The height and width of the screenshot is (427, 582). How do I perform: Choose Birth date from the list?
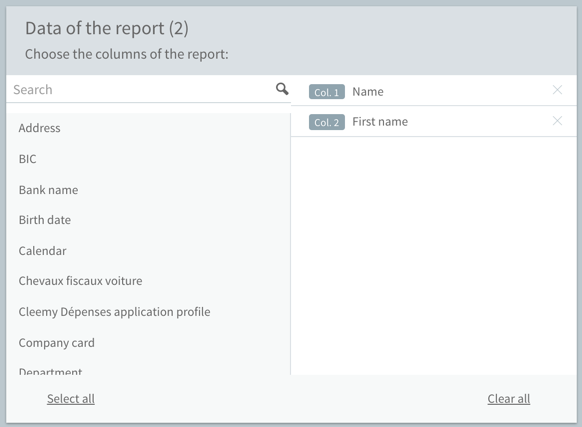[x=45, y=220]
